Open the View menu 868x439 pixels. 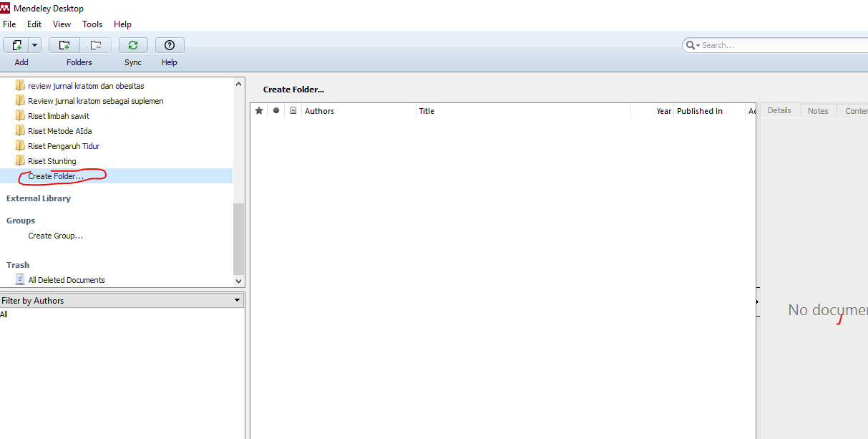pyautogui.click(x=62, y=24)
